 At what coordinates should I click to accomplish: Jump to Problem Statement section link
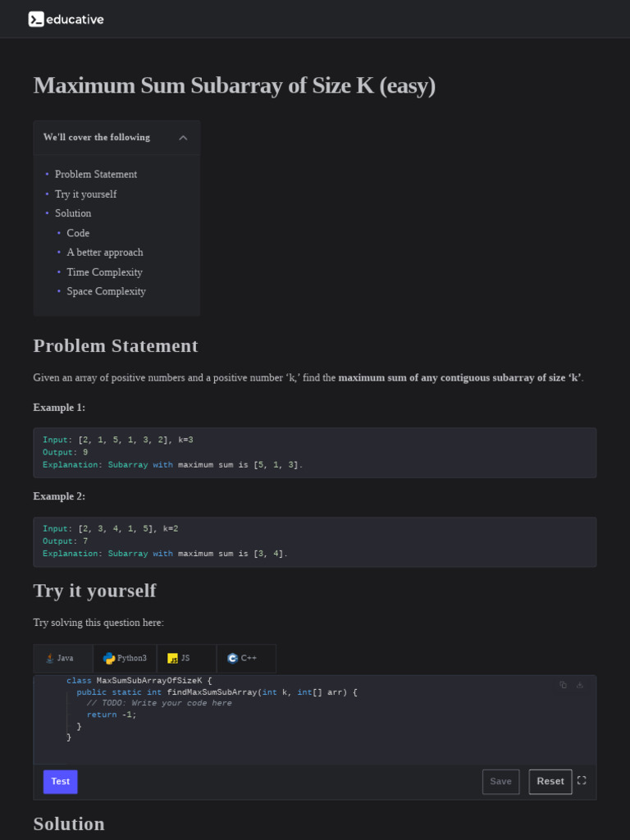(x=96, y=174)
